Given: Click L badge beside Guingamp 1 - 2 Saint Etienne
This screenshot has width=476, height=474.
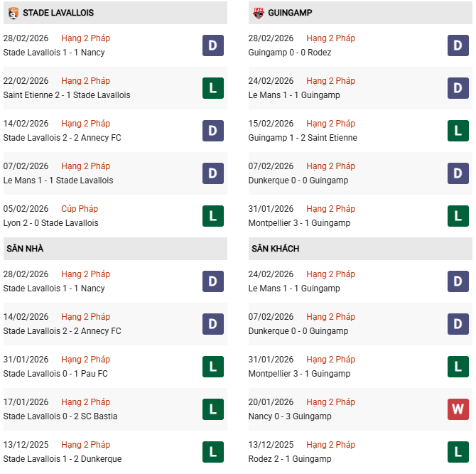Looking at the screenshot, I should coord(458,131).
